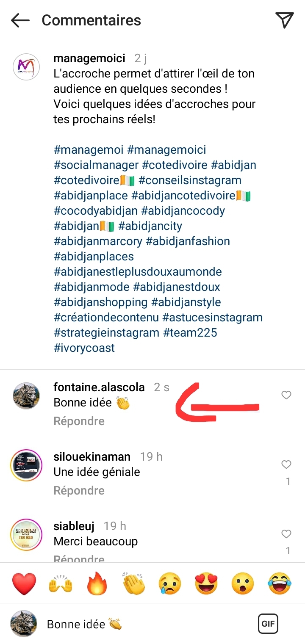
Task: Like siableuj's comment with the heart
Action: coord(286,534)
